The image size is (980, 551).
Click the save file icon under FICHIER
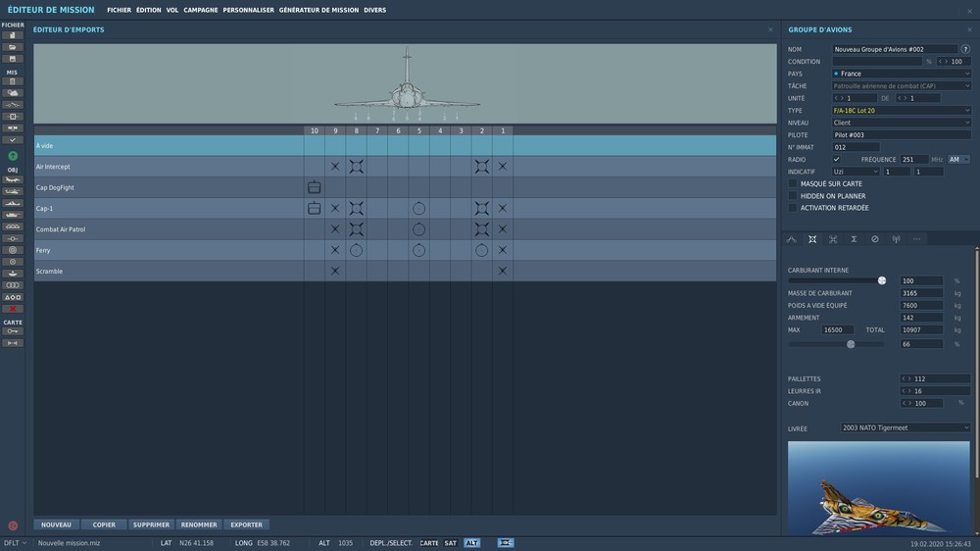13,59
